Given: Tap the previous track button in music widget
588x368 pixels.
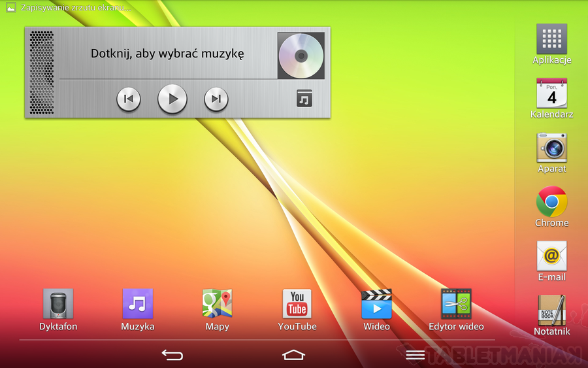Looking at the screenshot, I should 129,99.
